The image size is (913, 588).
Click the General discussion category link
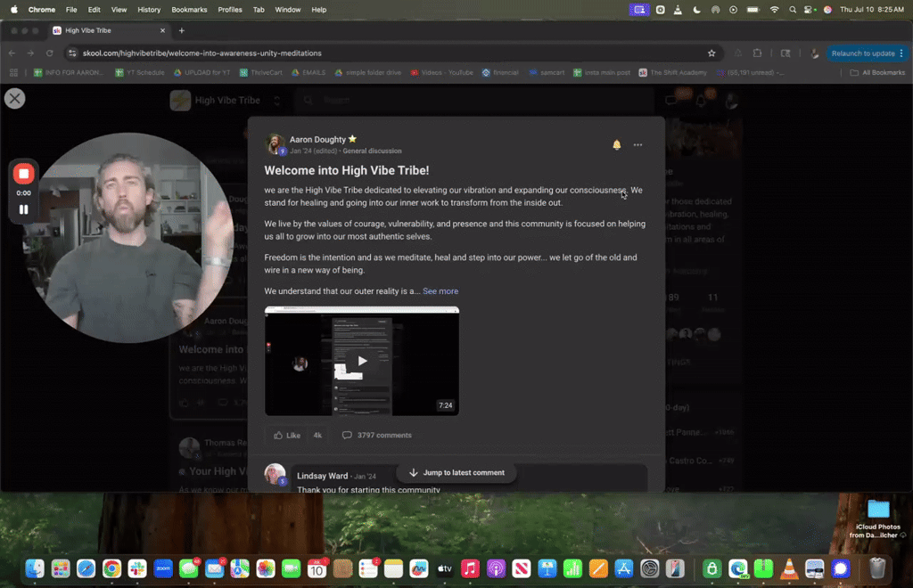coord(372,151)
